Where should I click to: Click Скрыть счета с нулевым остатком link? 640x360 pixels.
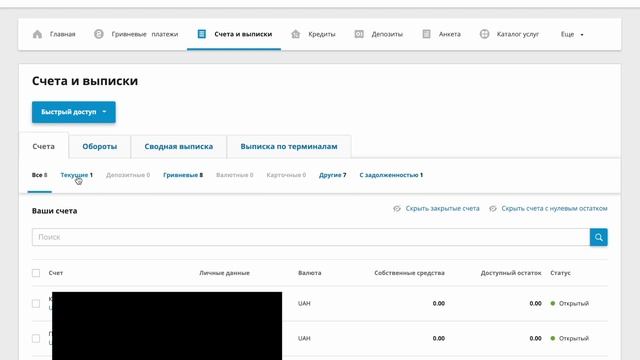(x=554, y=209)
